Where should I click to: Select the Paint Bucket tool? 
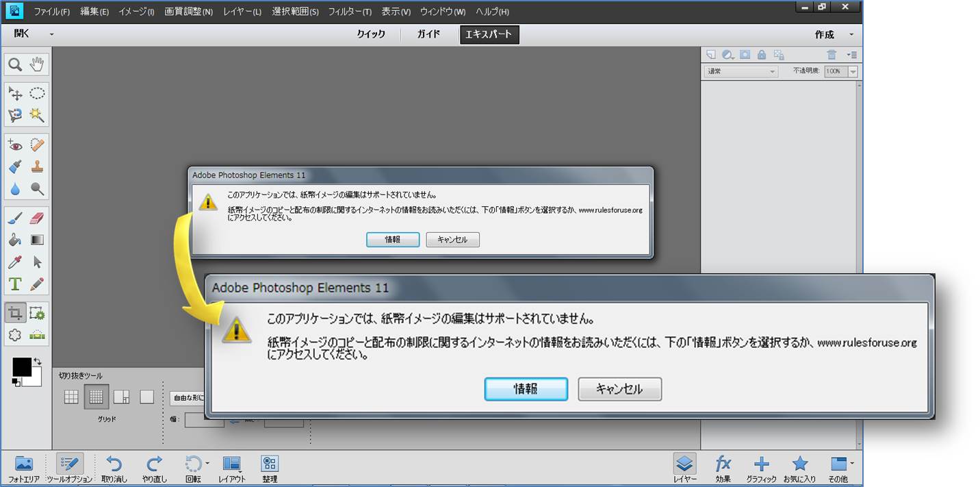point(15,240)
